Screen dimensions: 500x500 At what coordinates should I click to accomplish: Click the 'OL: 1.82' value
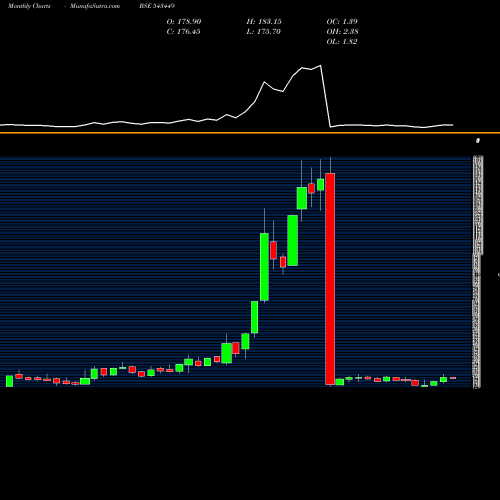[x=342, y=41]
